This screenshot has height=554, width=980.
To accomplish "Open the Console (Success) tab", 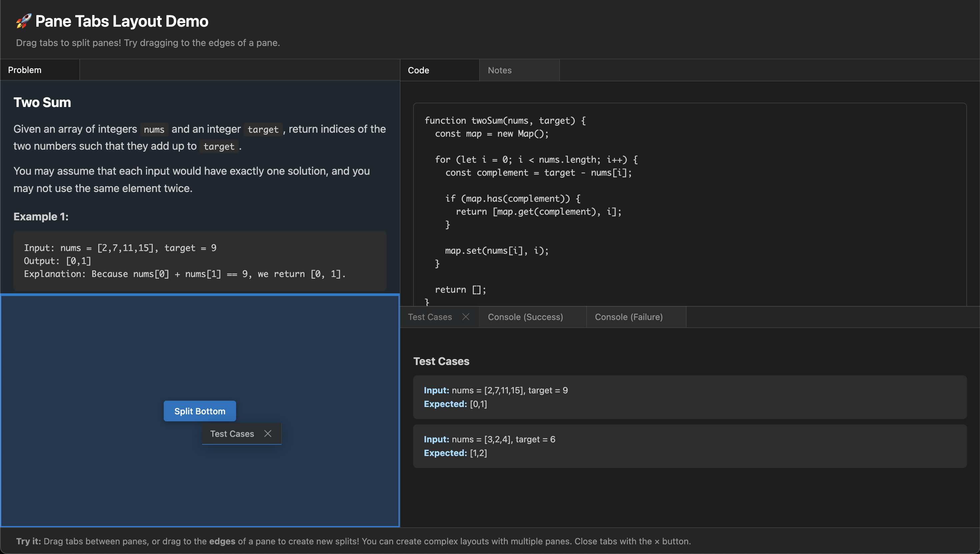I will coord(526,317).
